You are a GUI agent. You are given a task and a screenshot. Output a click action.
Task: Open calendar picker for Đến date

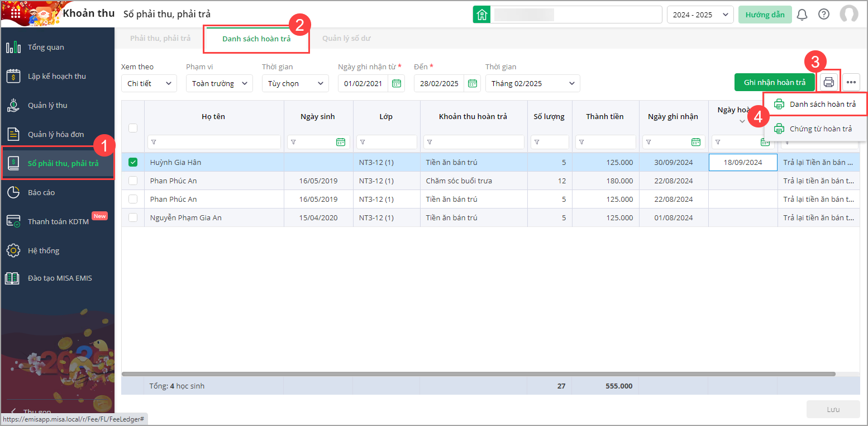[x=473, y=83]
